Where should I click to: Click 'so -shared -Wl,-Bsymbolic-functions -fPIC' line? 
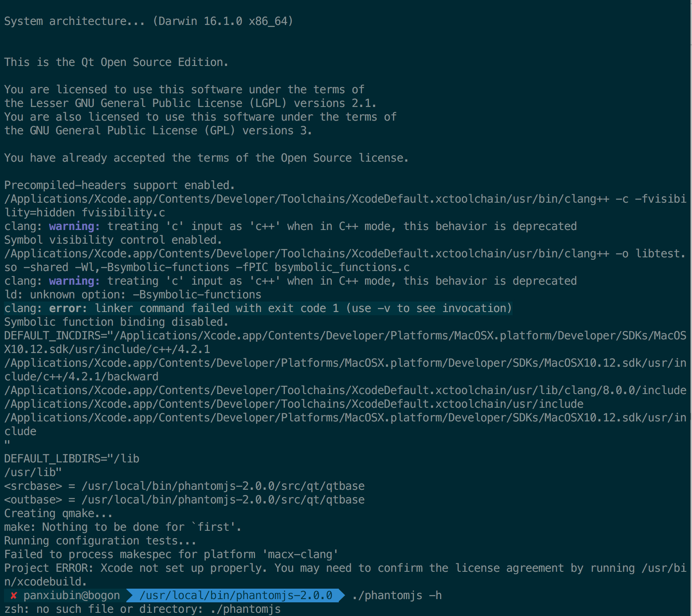point(207,267)
